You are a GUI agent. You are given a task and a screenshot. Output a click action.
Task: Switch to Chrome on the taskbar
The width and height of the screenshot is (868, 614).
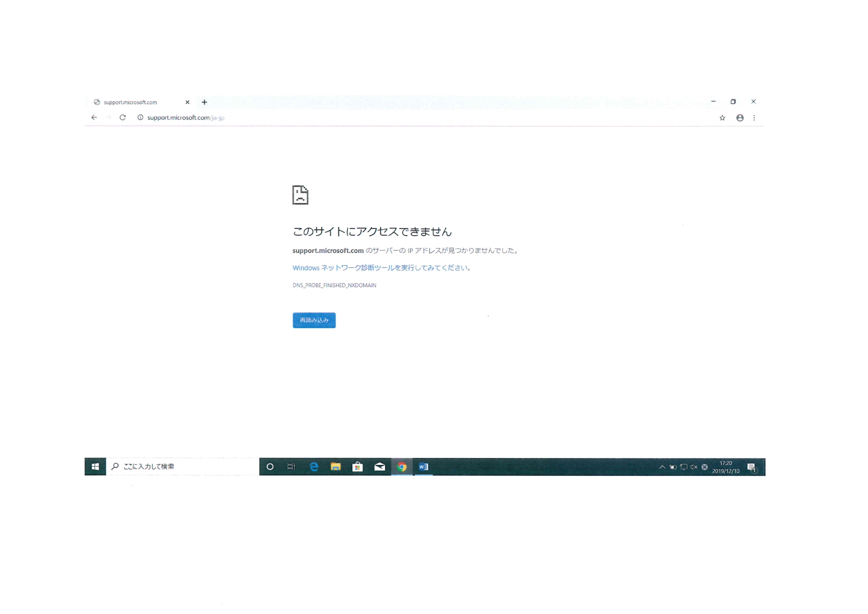pos(402,466)
